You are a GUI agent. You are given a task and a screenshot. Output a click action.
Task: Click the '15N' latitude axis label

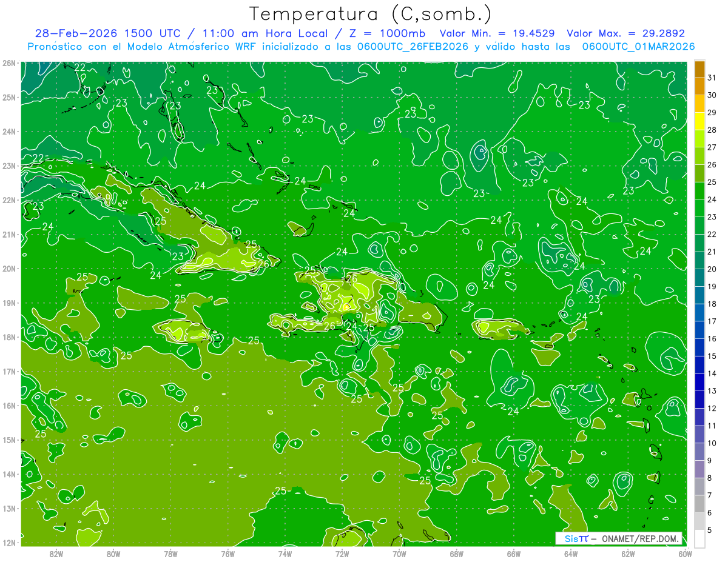(8, 440)
